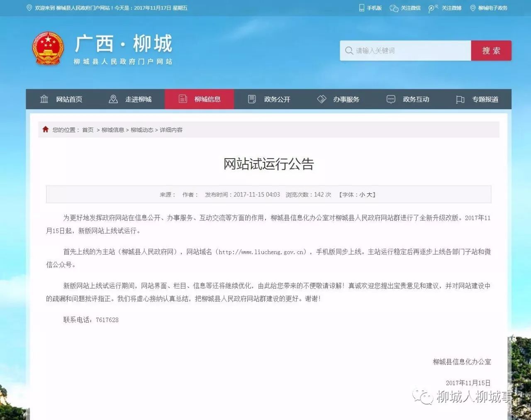Screen dimensions: 531x420
Task: Click the location pin icon beside the welcome text
Action: [x=29, y=8]
